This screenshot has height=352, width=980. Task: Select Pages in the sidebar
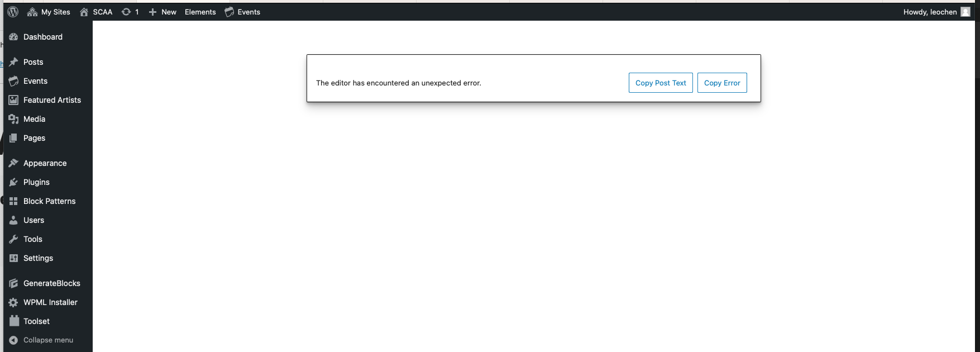point(34,138)
